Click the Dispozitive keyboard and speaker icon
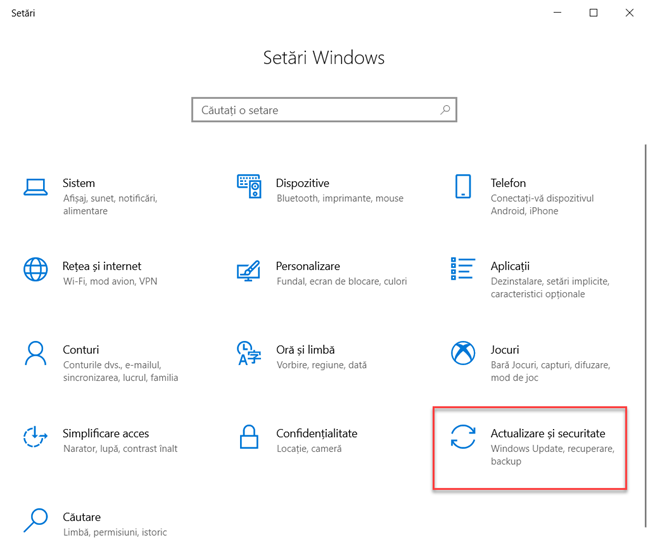648x559 pixels. [249, 186]
